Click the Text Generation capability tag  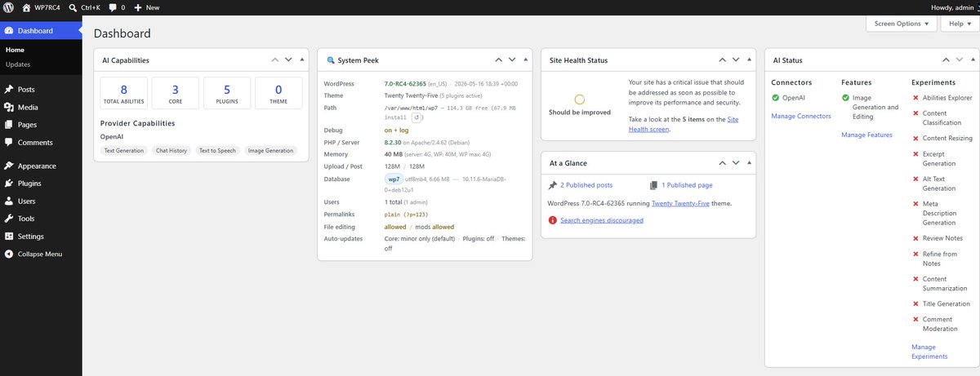[123, 150]
